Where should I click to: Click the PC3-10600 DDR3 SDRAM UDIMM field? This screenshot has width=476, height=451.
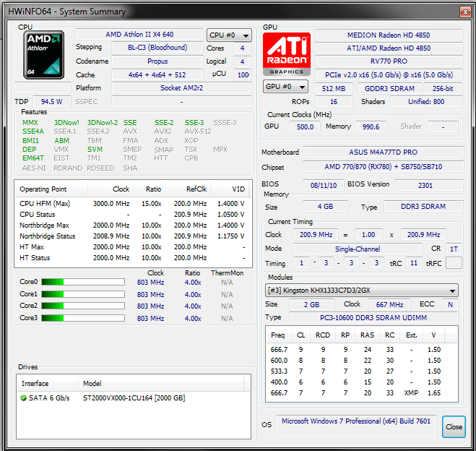click(373, 318)
